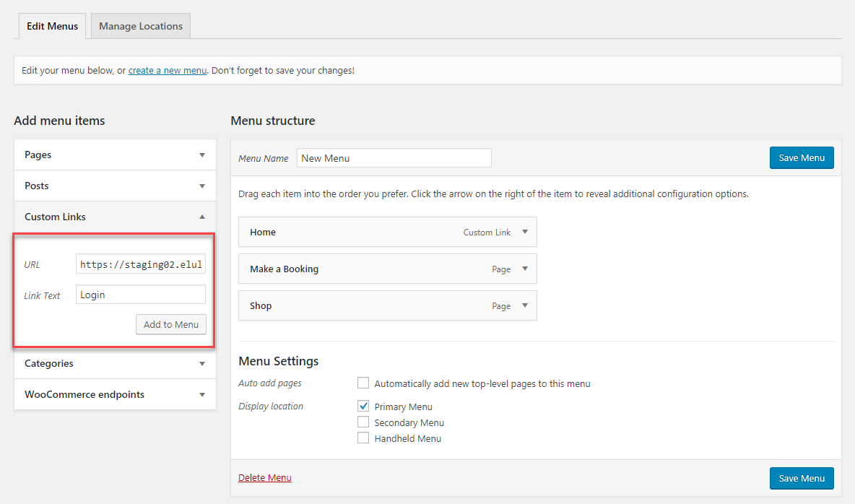Click the Pages panel heading

pos(38,155)
